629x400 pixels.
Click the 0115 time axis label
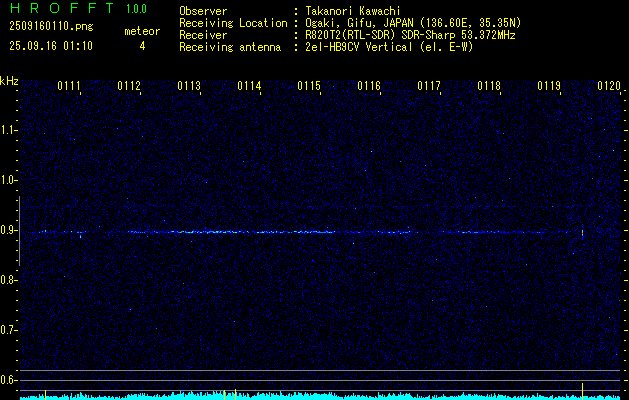(x=309, y=86)
